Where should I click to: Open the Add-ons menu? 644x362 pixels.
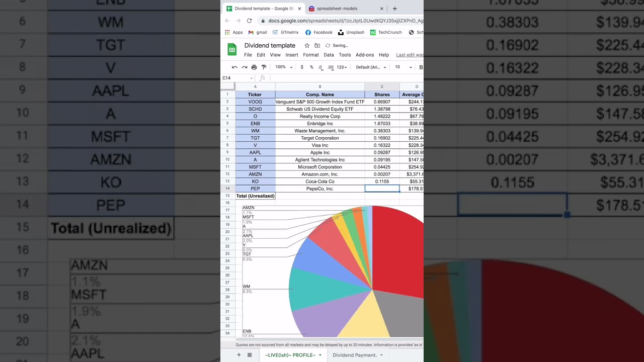(x=365, y=55)
